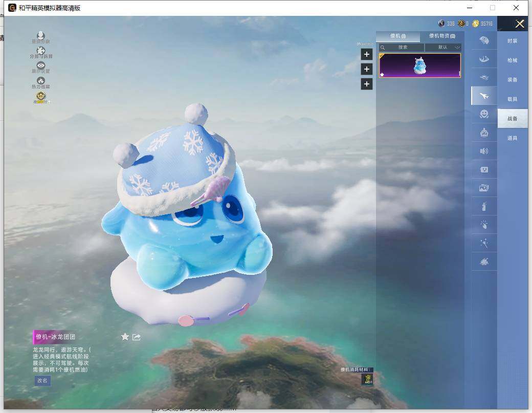Toggle the 显示设置 eye icon
The image size is (532, 413).
(41, 67)
